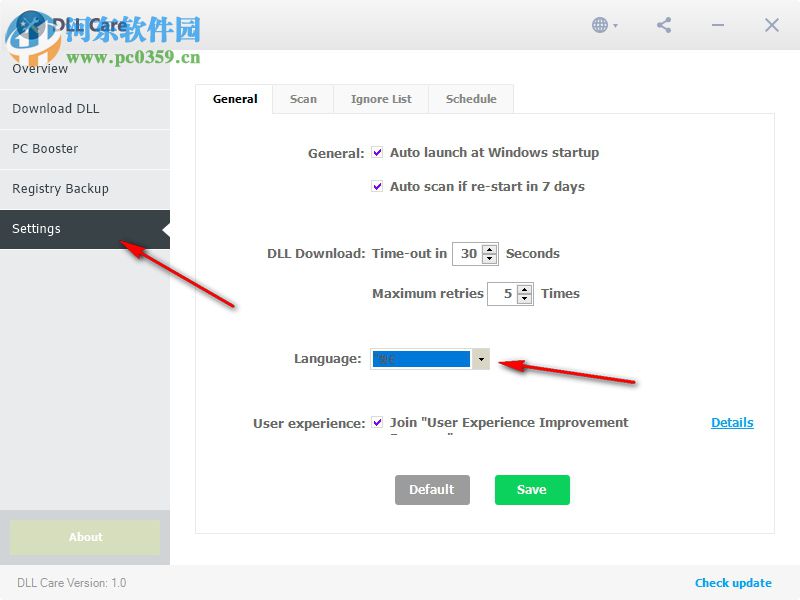Click inside the time-out seconds field
Image resolution: width=800 pixels, height=600 pixels.
(x=470, y=254)
